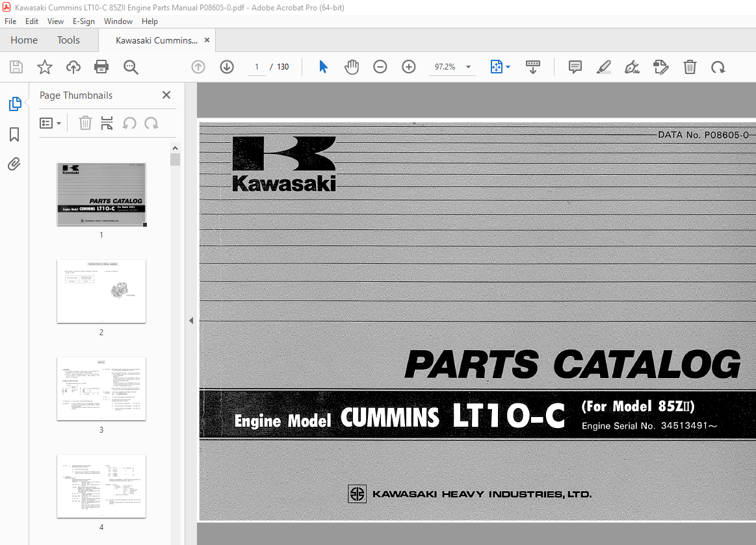Collapse the navigation pane arrow
This screenshot has width=756, height=545.
pyautogui.click(x=191, y=320)
